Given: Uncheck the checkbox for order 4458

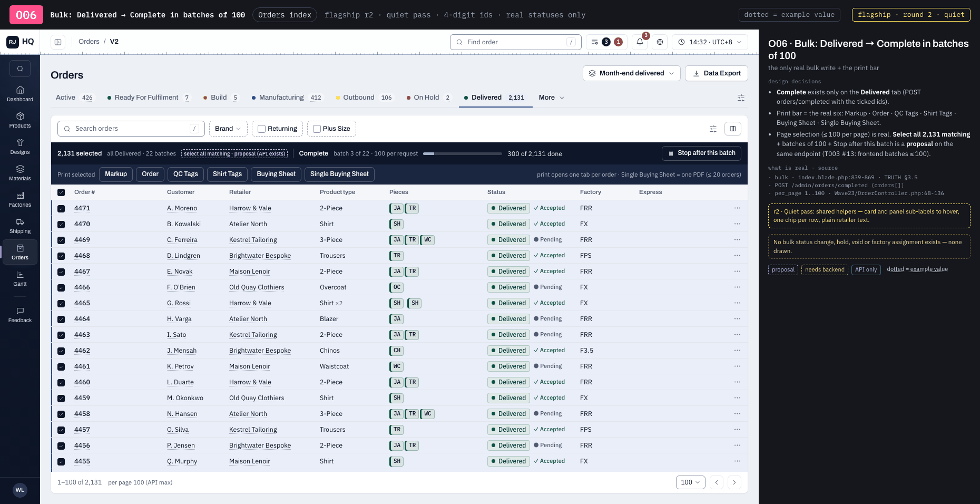Looking at the screenshot, I should [x=61, y=414].
